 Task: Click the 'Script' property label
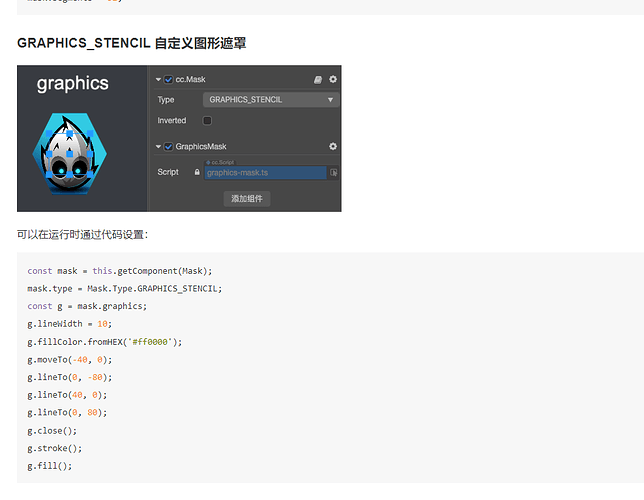point(168,172)
